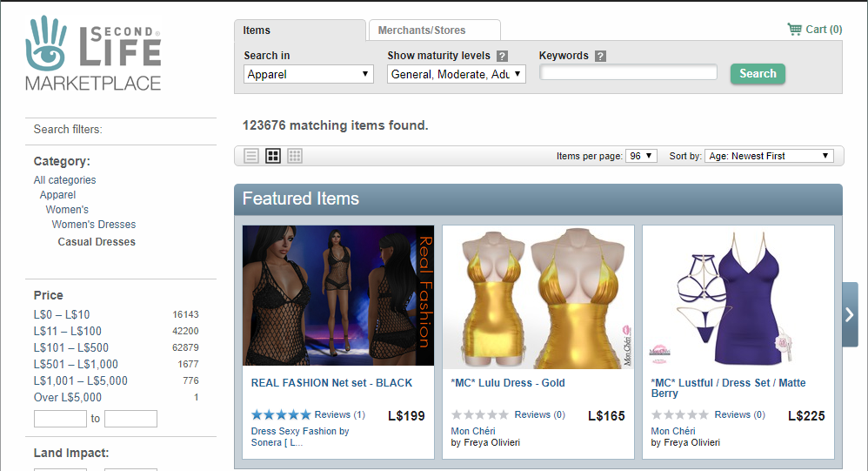Visit Mon Chéri store under Lulu Dress
The image size is (868, 471).
(x=473, y=431)
